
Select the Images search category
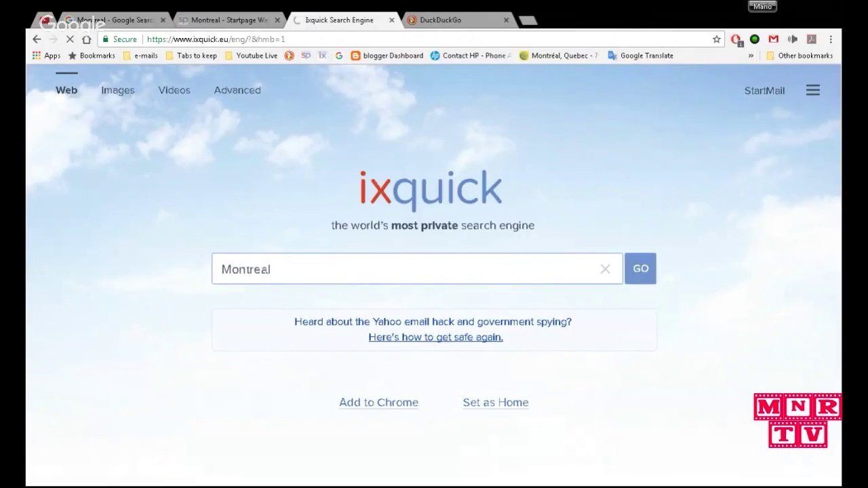coord(118,90)
